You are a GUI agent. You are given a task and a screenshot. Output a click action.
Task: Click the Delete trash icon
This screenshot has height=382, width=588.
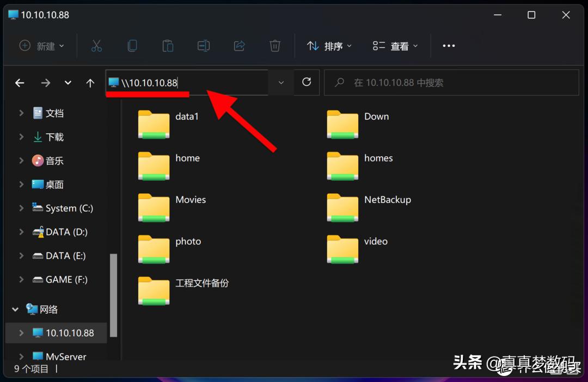point(275,46)
